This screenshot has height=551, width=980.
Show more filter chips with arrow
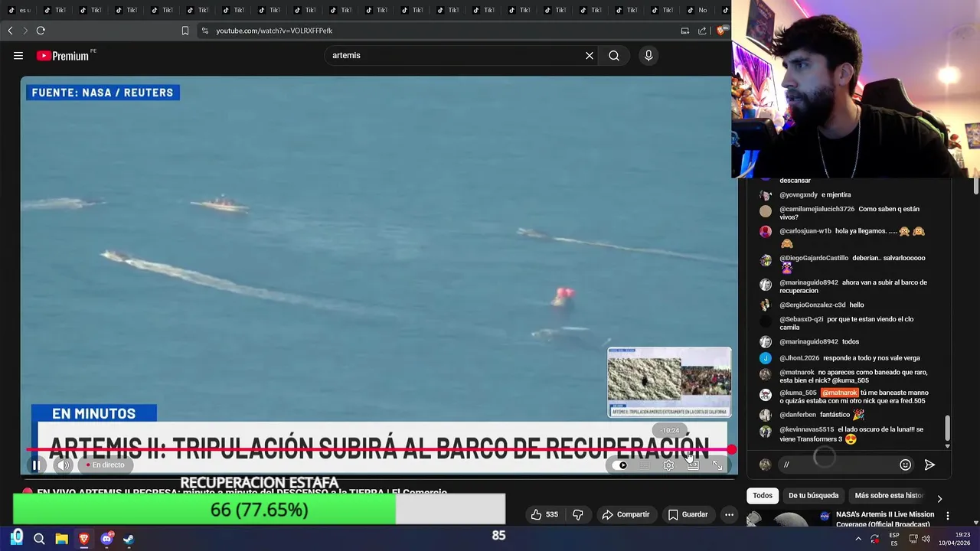(x=939, y=498)
